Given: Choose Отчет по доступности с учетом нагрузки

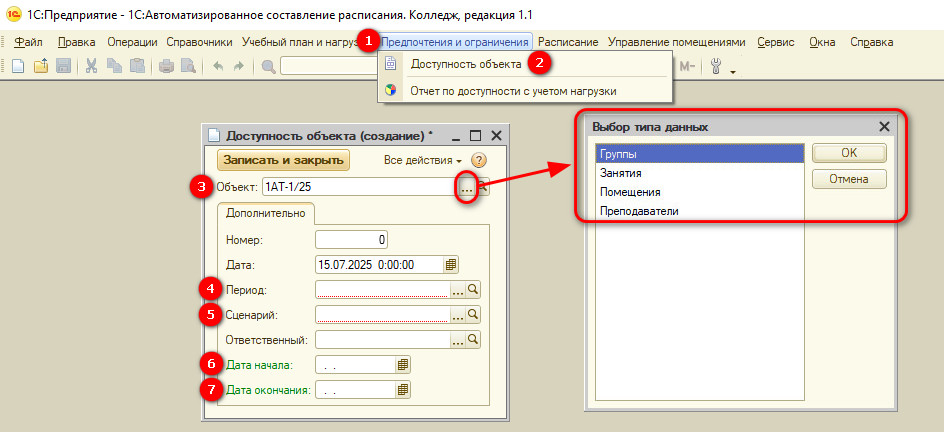Looking at the screenshot, I should click(x=514, y=91).
